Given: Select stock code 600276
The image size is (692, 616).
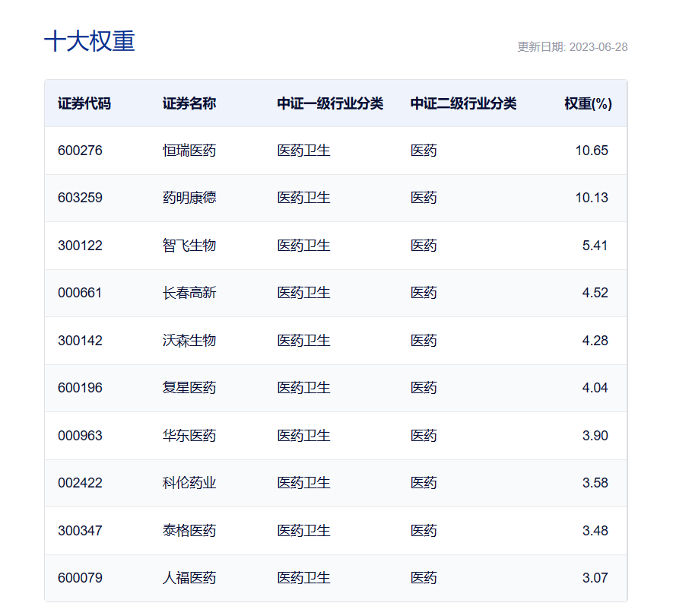Looking at the screenshot, I should [x=80, y=151].
